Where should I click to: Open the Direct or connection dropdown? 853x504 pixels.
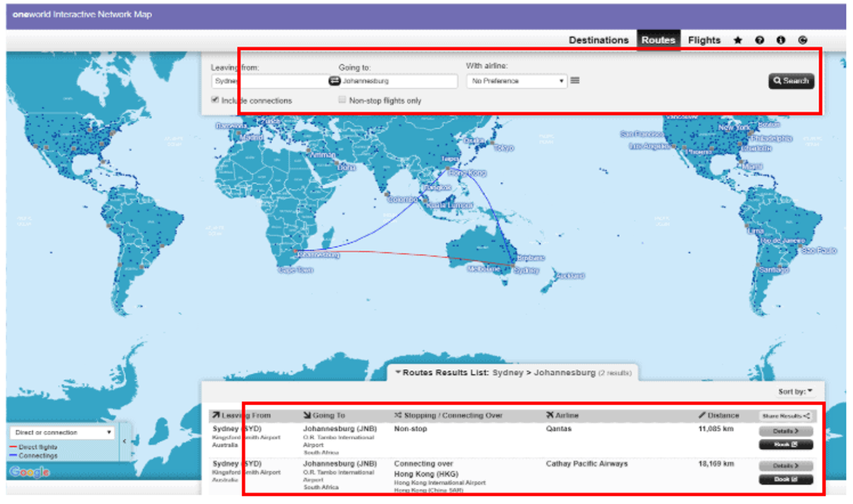click(62, 432)
